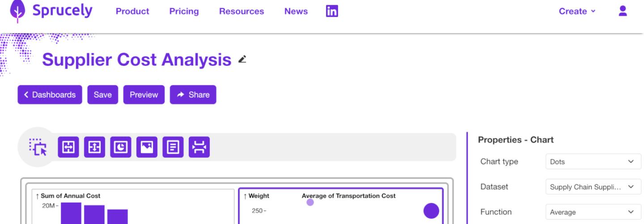Add a horizontal split layout
644x224 pixels.
coord(68,147)
